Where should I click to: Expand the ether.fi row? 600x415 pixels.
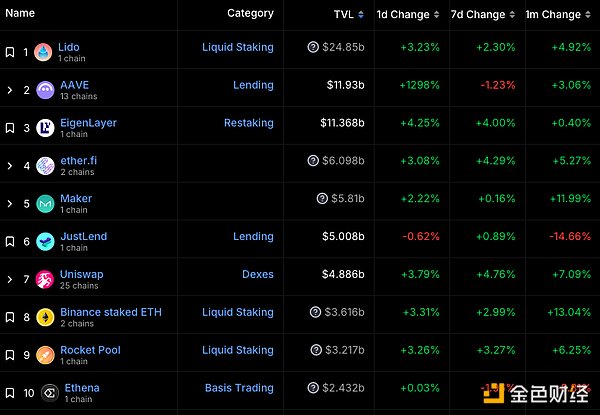(9, 166)
